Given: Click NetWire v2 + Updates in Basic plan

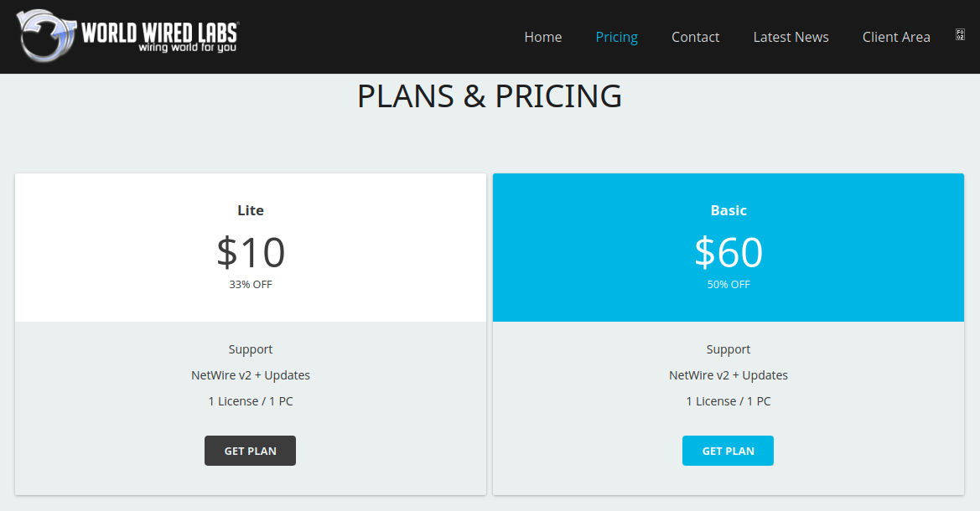Looking at the screenshot, I should tap(729, 375).
